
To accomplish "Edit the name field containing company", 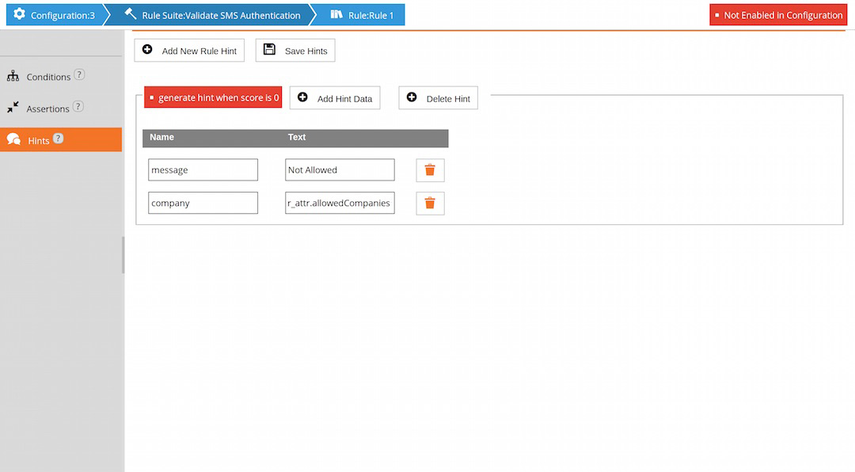I will pyautogui.click(x=203, y=203).
